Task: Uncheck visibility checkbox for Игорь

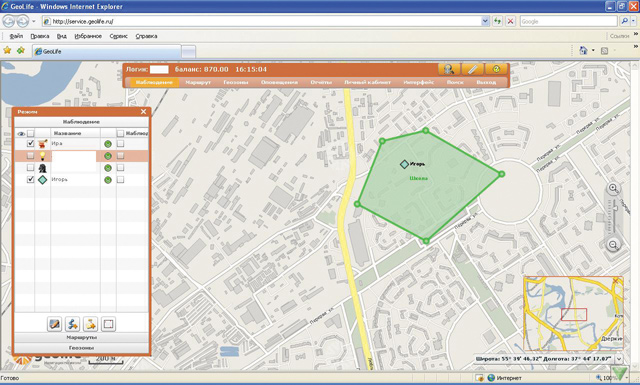Action: point(30,180)
